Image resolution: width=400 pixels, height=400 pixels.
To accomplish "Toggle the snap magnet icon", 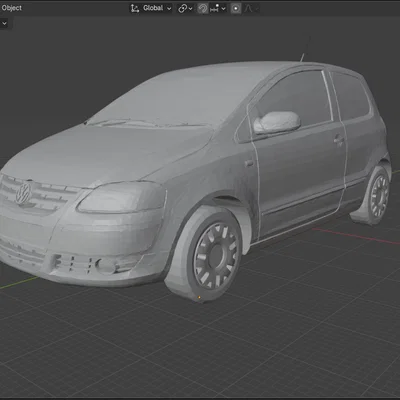I will (202, 8).
